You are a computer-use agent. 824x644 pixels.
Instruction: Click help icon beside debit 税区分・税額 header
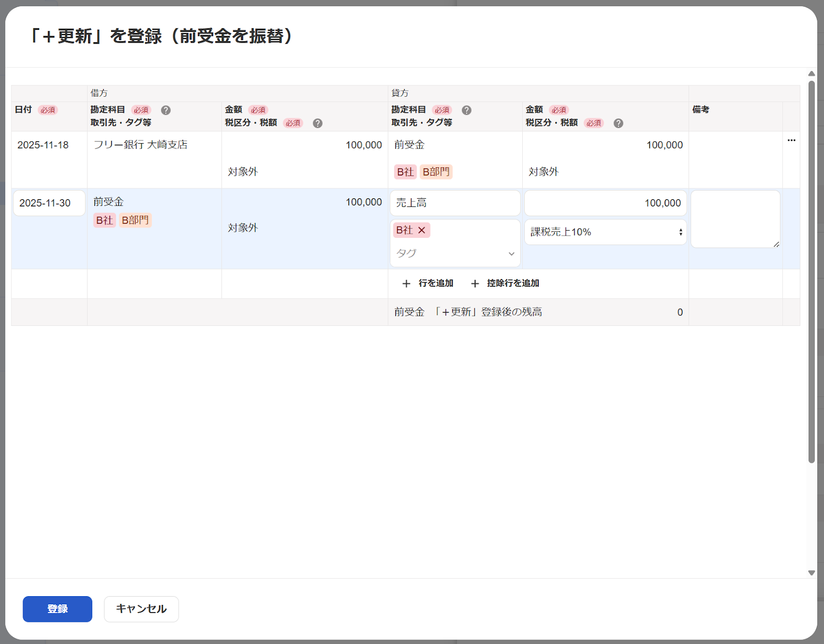318,123
